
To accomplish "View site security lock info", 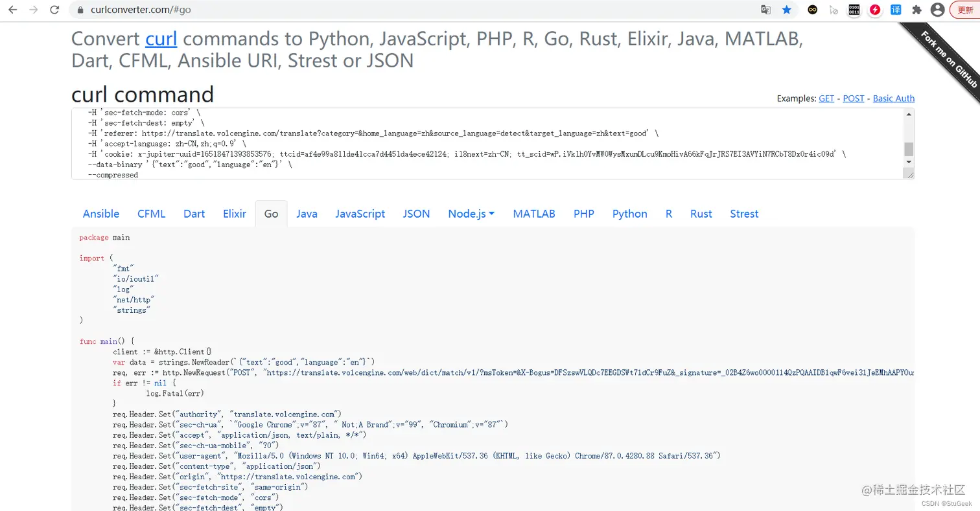I will 80,10.
